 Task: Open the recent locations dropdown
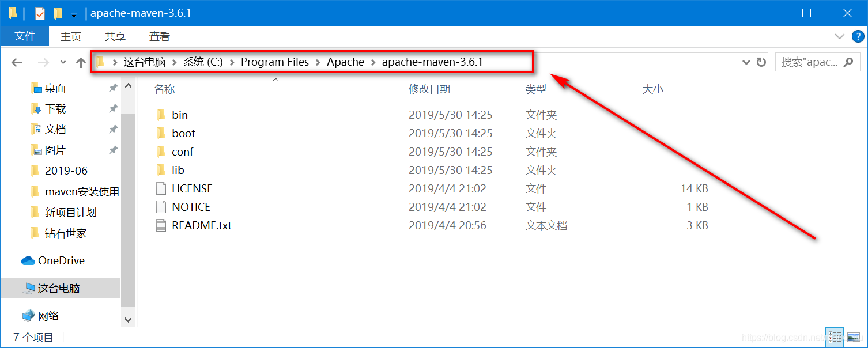(x=63, y=62)
